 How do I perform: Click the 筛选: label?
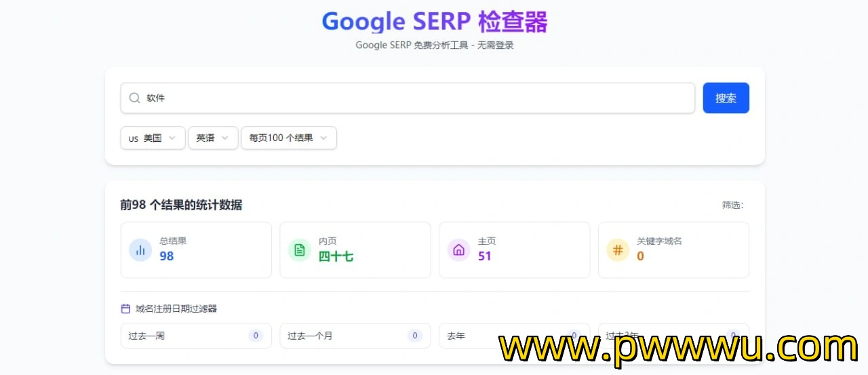[x=733, y=205]
